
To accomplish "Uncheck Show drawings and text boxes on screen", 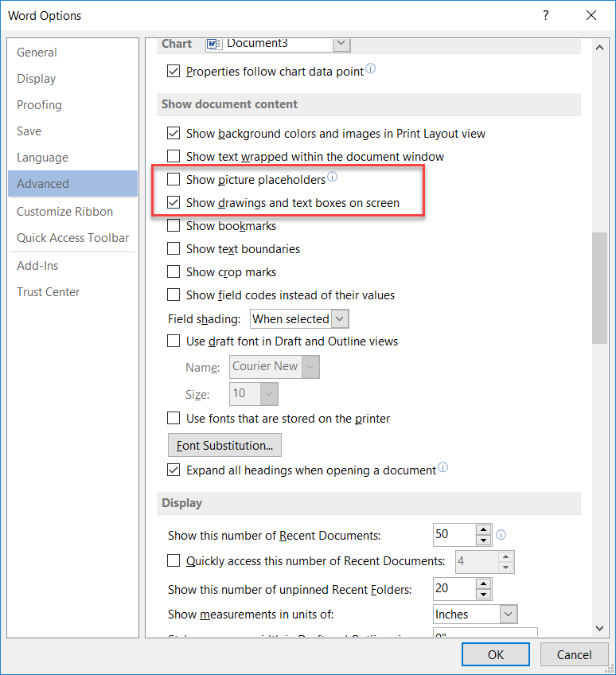I will click(173, 202).
